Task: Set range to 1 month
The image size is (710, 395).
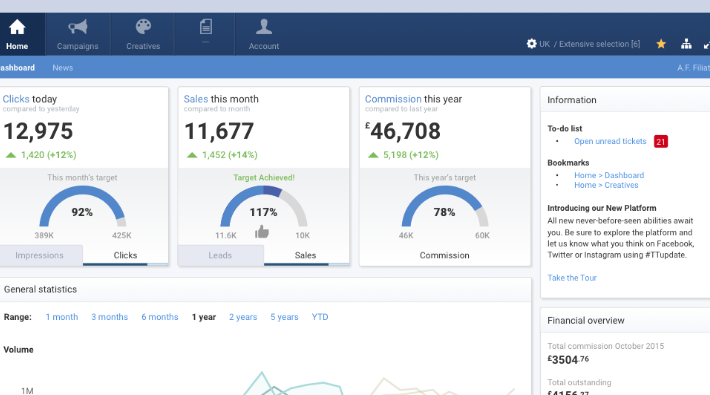Action: (62, 317)
